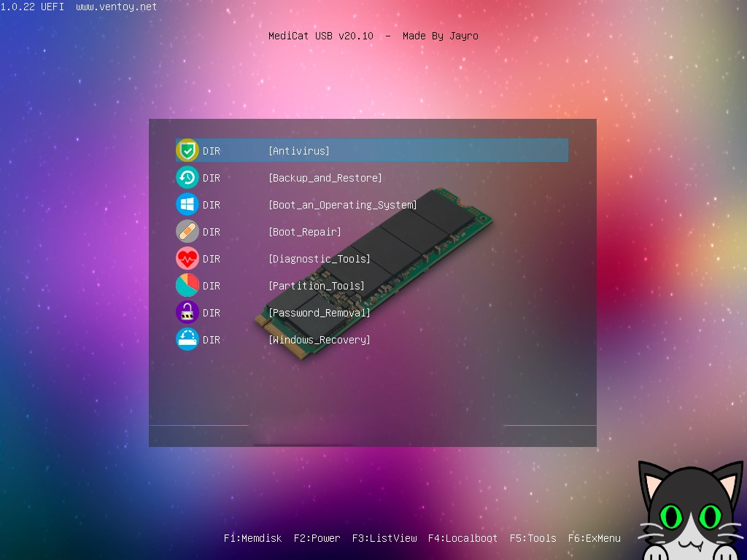
Task: Click the F6:ExMenu hotkey label
Action: [594, 538]
